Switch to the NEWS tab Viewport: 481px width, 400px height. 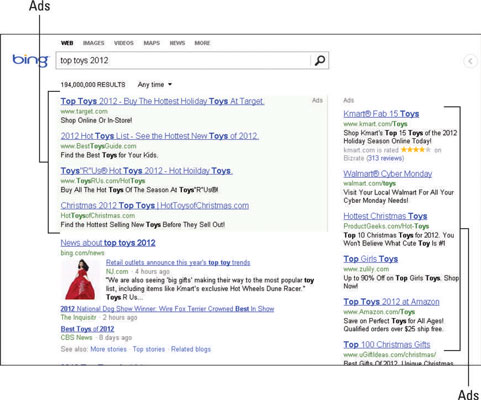click(x=177, y=43)
